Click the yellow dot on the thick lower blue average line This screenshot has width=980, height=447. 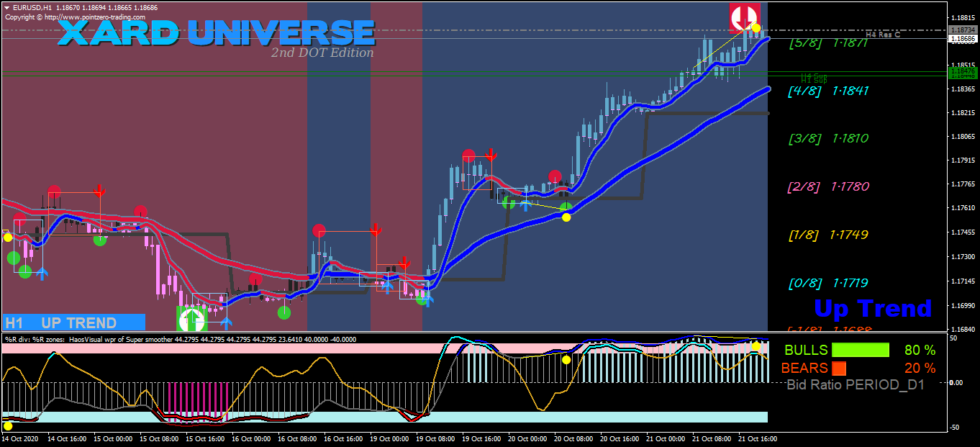(x=566, y=217)
